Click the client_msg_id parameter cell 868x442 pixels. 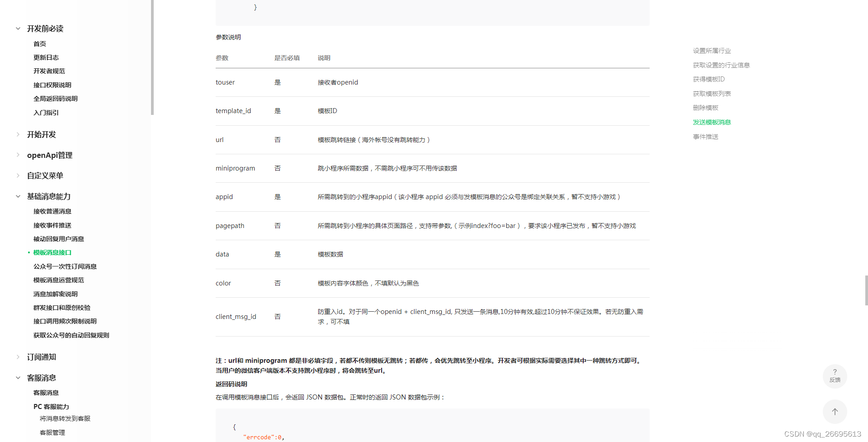click(x=236, y=317)
